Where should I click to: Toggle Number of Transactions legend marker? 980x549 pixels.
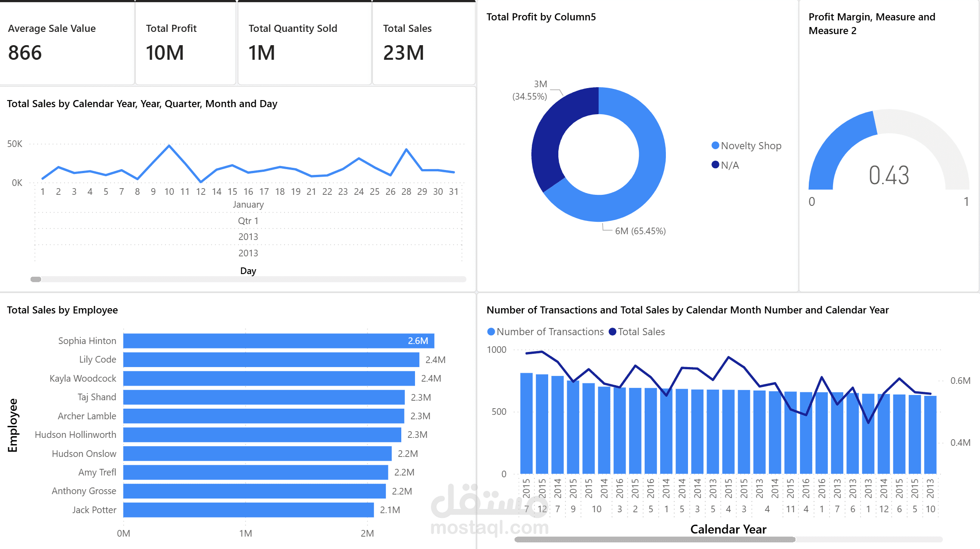(491, 332)
